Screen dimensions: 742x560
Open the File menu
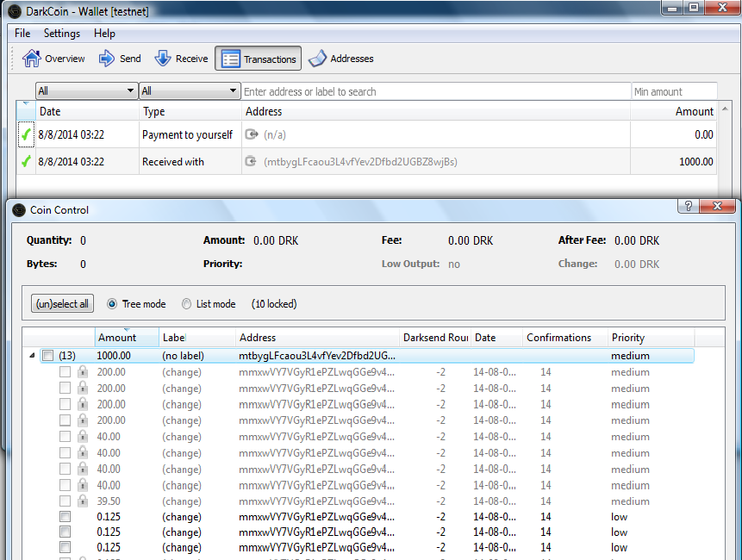pos(22,33)
